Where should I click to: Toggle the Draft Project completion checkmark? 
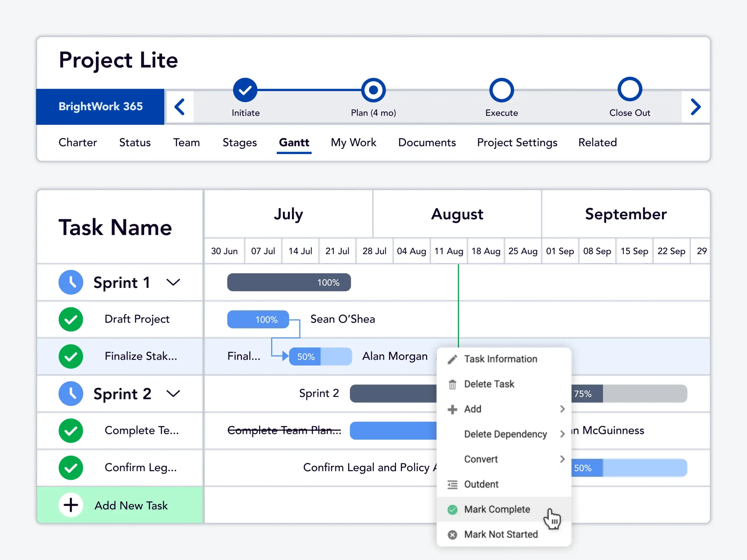pos(71,319)
